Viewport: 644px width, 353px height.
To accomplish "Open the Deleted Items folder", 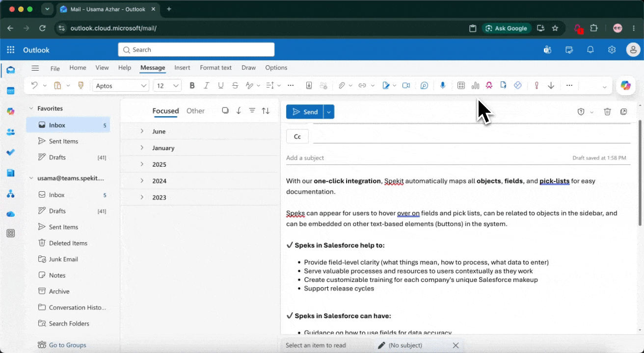I will [68, 243].
